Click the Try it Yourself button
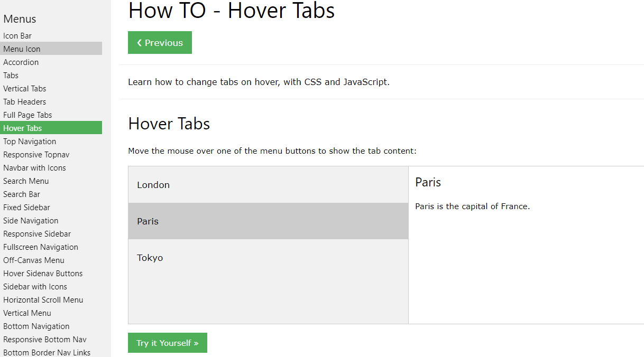644x357 pixels. pyautogui.click(x=167, y=342)
